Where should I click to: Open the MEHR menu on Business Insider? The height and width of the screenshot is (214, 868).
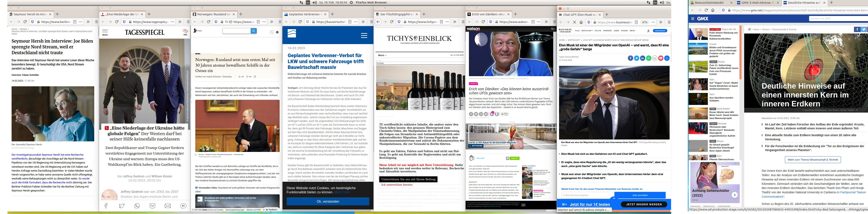click(x=632, y=31)
